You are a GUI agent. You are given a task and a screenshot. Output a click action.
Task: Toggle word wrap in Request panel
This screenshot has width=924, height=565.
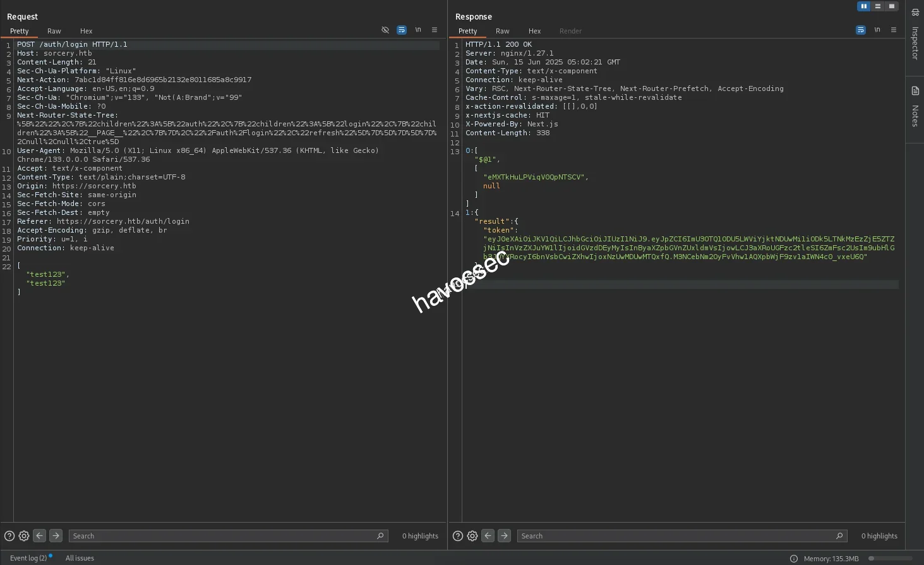point(402,30)
